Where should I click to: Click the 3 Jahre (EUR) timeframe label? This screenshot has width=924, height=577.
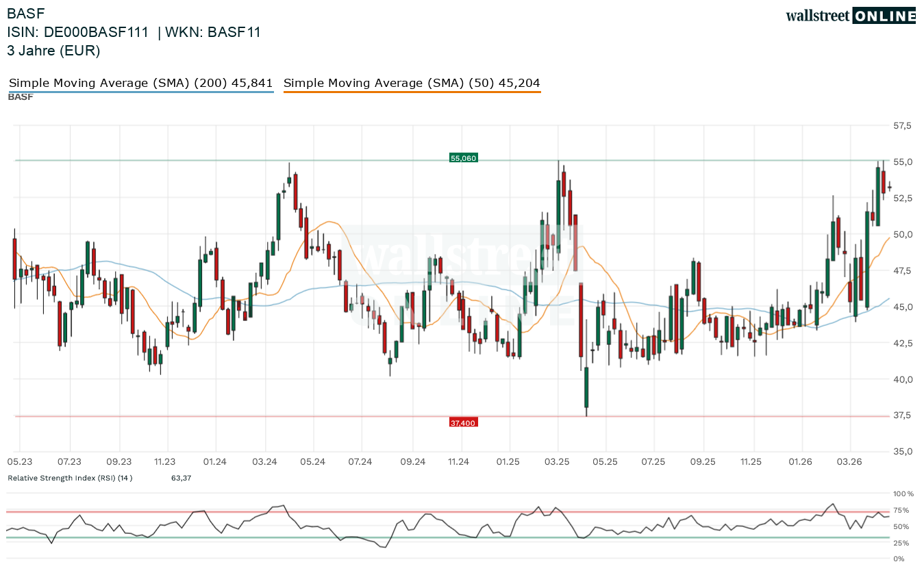[x=53, y=51]
